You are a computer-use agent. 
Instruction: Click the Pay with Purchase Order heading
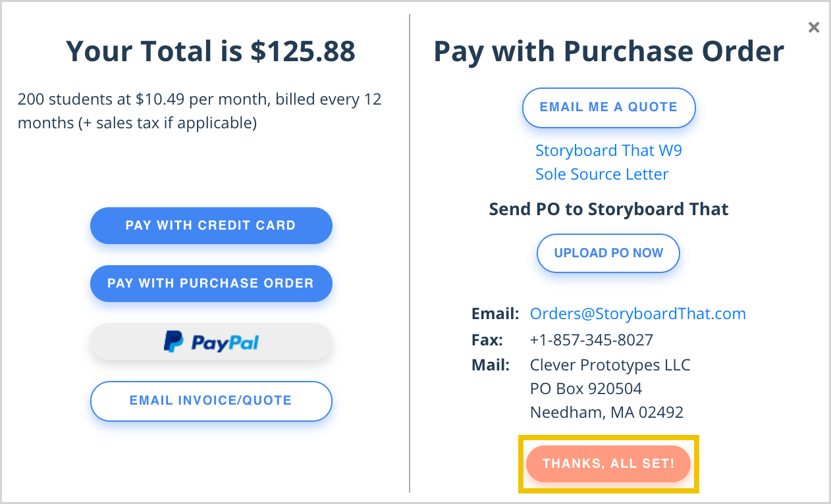point(608,51)
